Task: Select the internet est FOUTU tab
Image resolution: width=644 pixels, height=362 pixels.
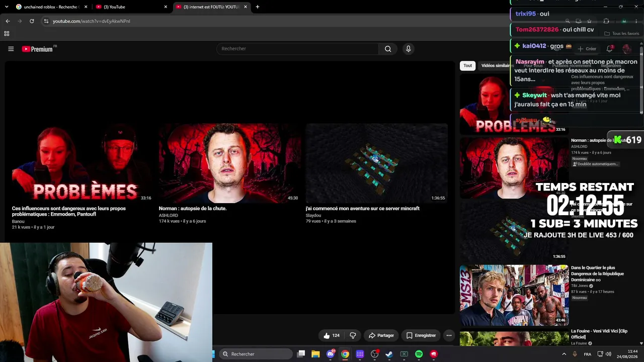Action: (211, 7)
